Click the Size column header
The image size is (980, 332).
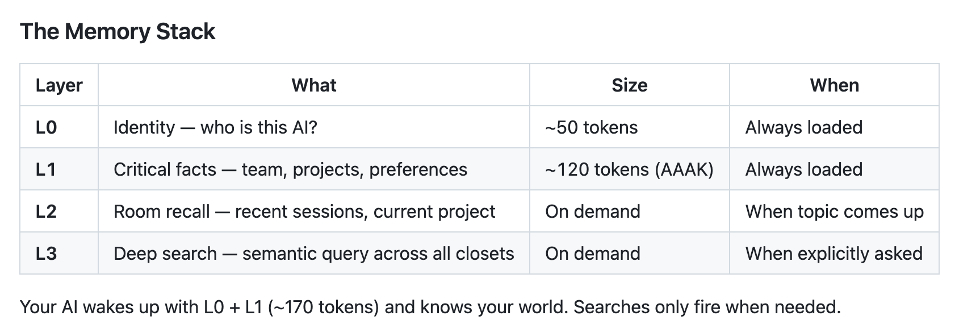[630, 85]
